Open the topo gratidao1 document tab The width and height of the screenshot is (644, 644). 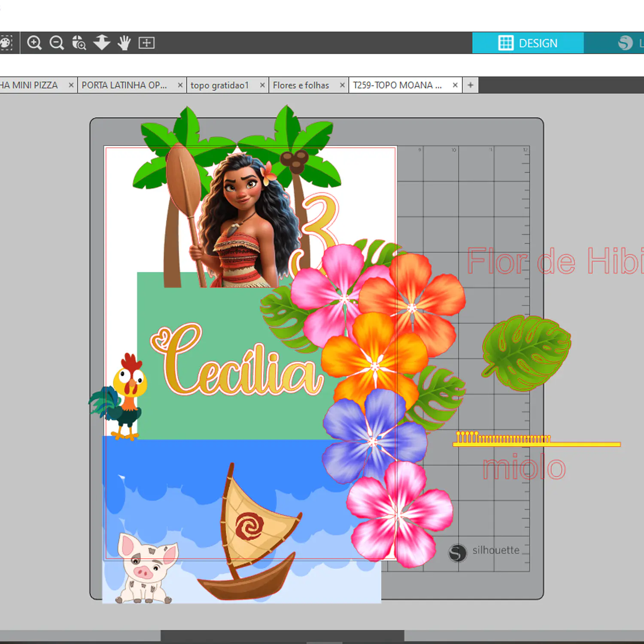click(220, 85)
